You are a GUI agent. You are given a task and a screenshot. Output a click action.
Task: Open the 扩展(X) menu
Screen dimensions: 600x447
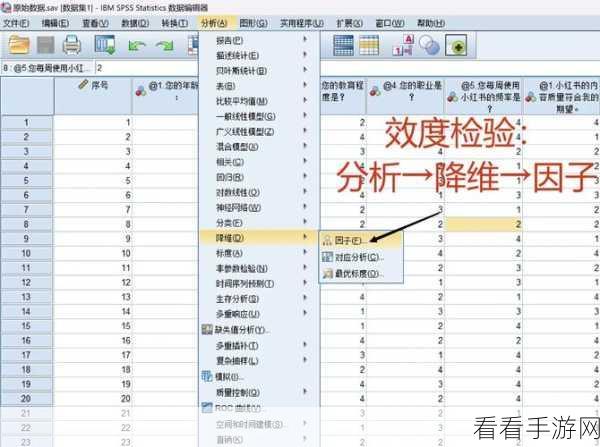(x=349, y=23)
